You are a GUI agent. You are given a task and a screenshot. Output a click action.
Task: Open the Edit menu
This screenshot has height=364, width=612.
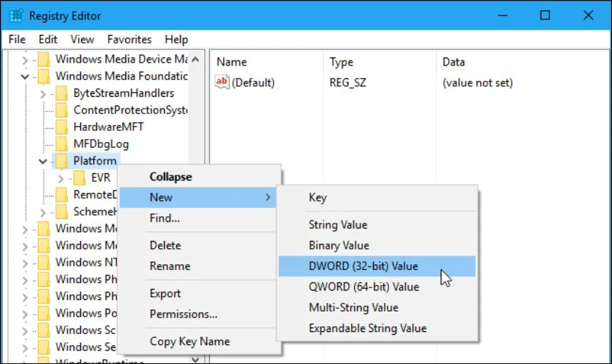tap(48, 39)
